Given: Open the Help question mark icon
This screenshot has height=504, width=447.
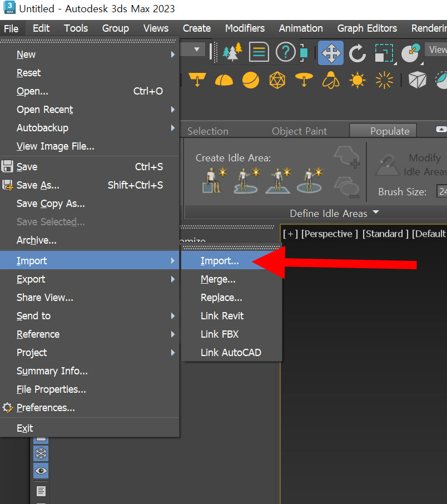Looking at the screenshot, I should pos(285,52).
